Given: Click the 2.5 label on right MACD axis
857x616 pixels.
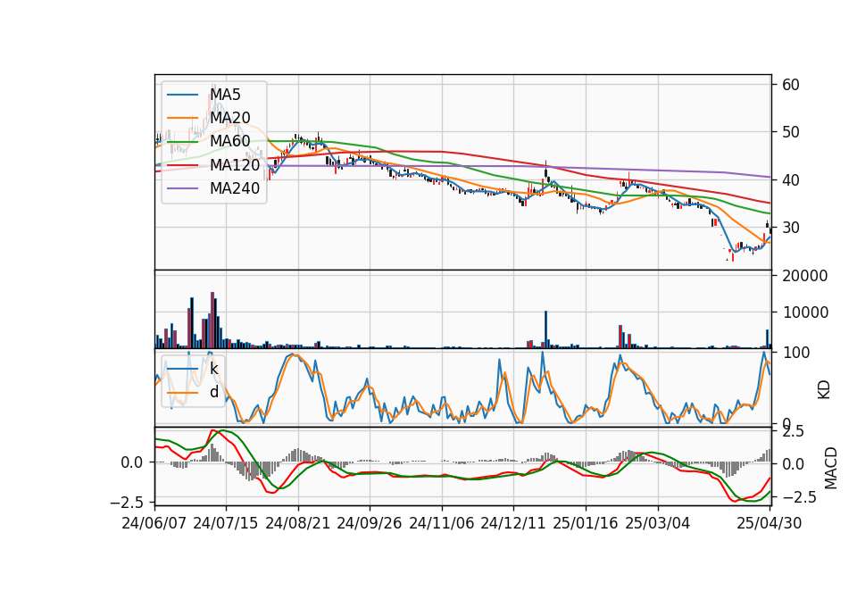Looking at the screenshot, I should pos(793,432).
